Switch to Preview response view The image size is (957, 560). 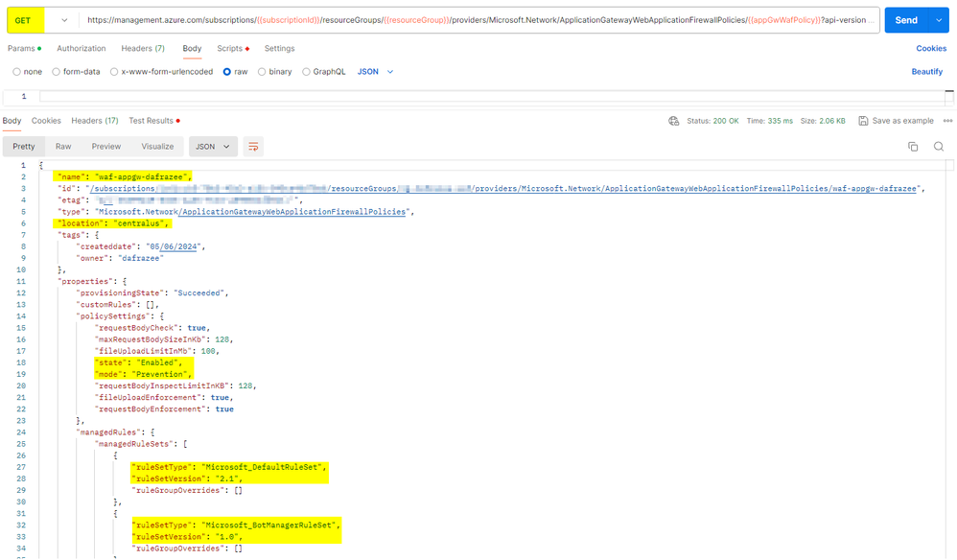click(106, 147)
